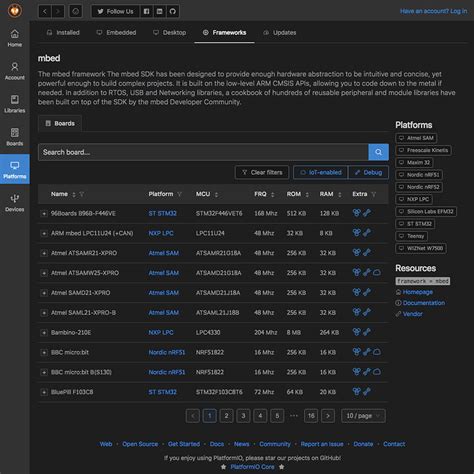The image size is (474, 474).
Task: Click the Facebook icon in top toolbar
Action: (x=146, y=11)
